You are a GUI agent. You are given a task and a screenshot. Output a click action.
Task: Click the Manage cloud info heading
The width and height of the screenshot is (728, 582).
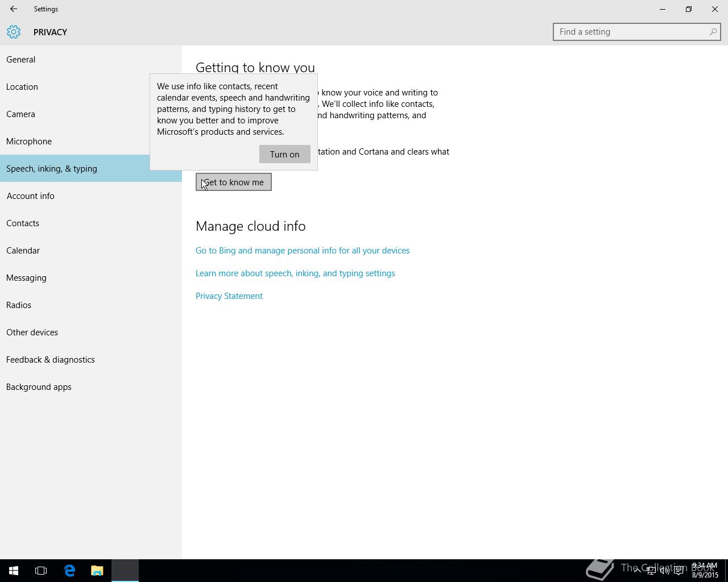point(251,226)
